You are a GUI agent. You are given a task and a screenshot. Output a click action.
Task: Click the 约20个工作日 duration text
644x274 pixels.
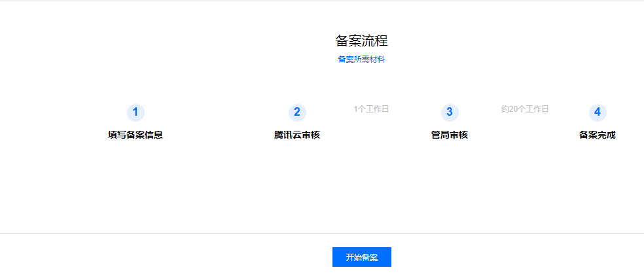pos(525,109)
